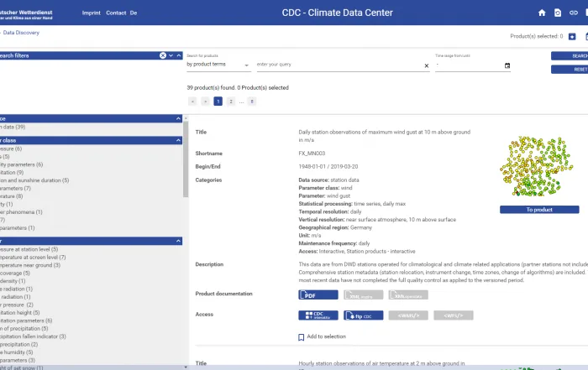This screenshot has width=588, height=370.
Task: Open the selected products bookmark icon
Action: pos(572,36)
